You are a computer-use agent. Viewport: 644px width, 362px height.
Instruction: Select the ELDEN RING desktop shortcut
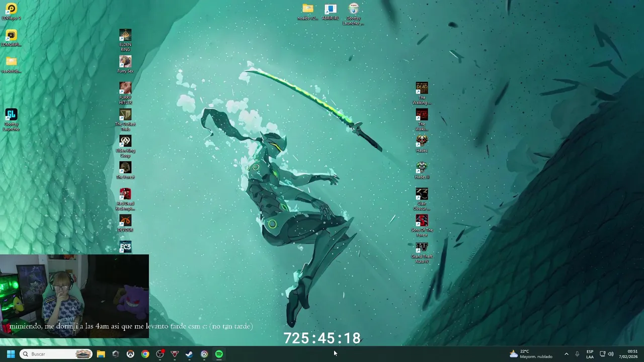(125, 40)
